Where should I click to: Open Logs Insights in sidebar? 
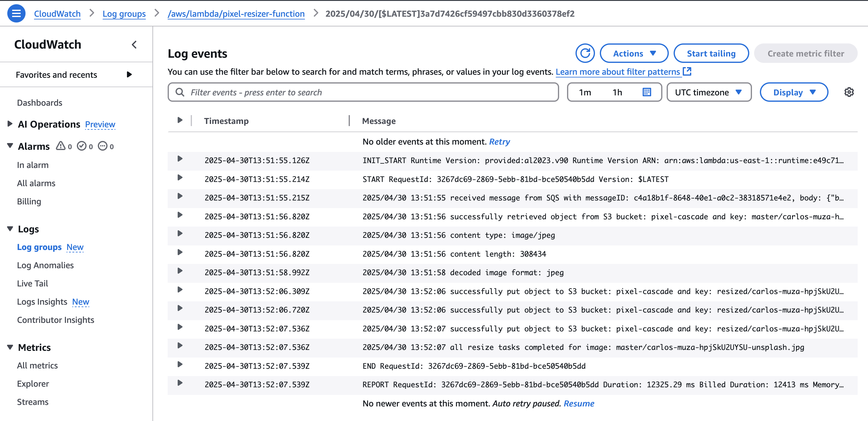pos(42,302)
